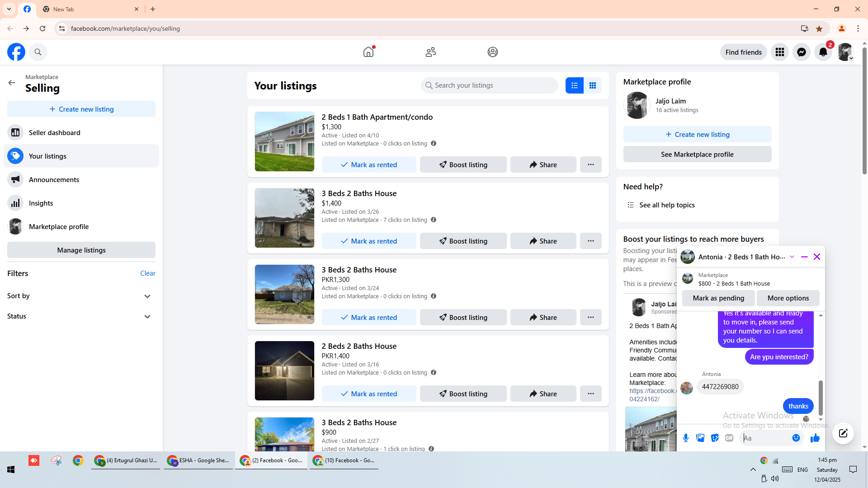Click the Search your listings field
This screenshot has width=868, height=488.
(490, 85)
